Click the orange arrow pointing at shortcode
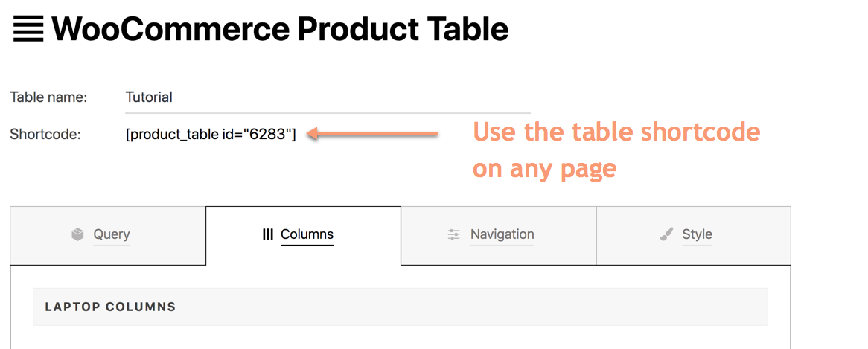This screenshot has height=349, width=868. point(372,134)
